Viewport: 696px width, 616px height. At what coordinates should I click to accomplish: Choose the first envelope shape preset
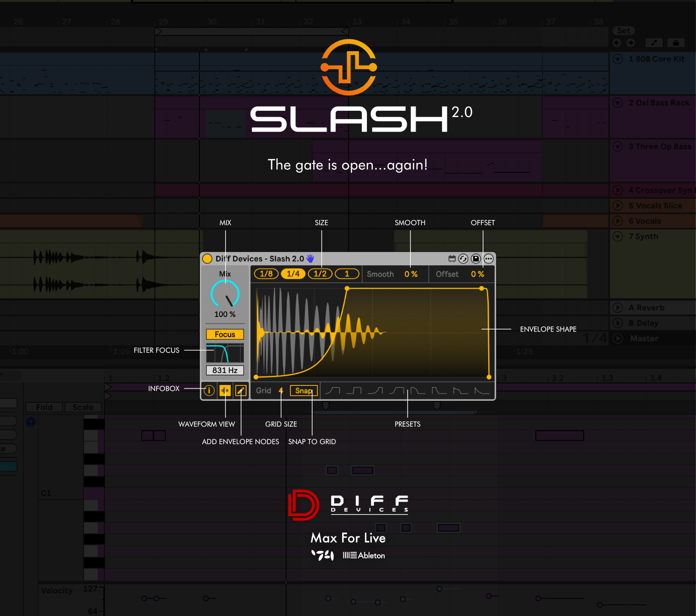tap(332, 391)
